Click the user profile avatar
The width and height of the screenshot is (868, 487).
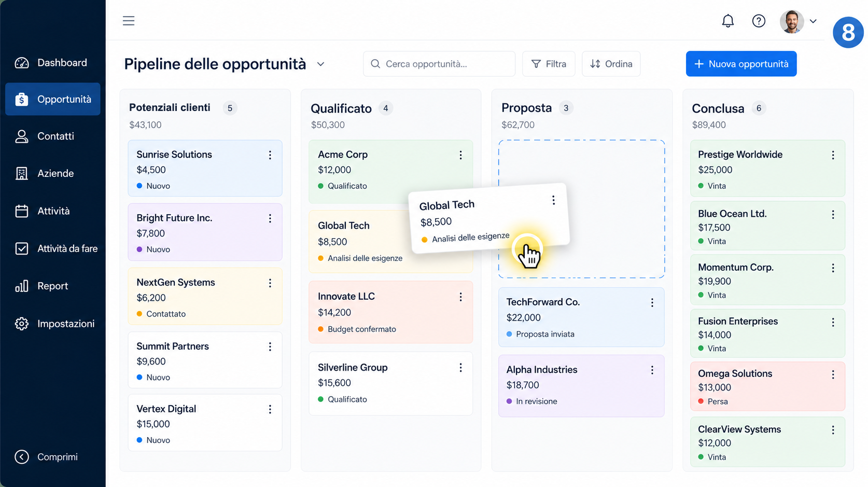point(792,21)
